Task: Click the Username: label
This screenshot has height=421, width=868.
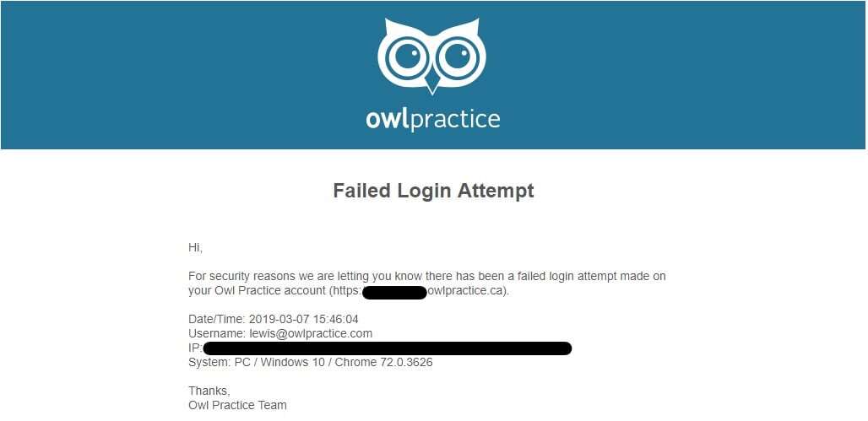Action: [216, 333]
